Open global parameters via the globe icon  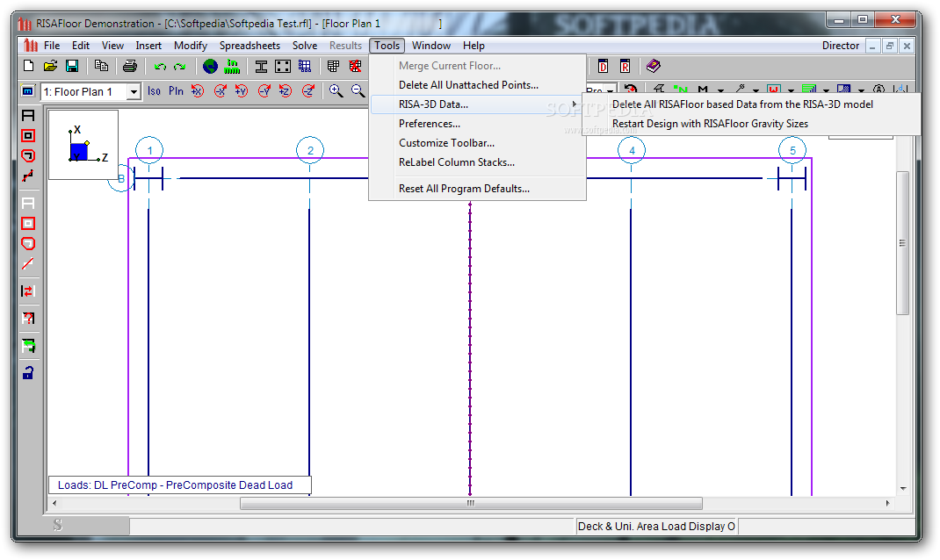(210, 66)
